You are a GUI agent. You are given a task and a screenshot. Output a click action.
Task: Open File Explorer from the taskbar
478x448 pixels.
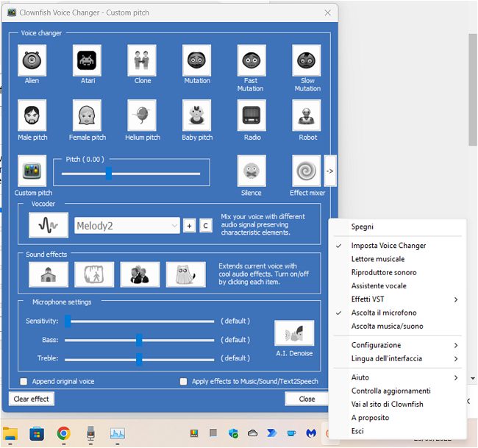pos(10,433)
